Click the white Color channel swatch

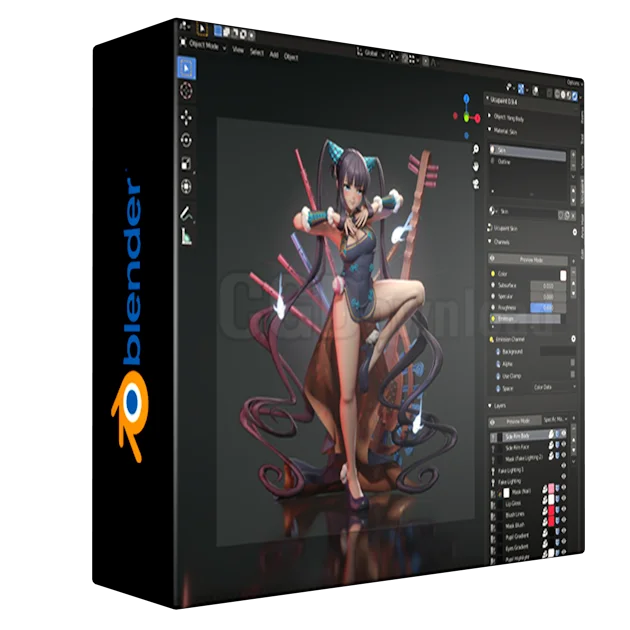[563, 275]
